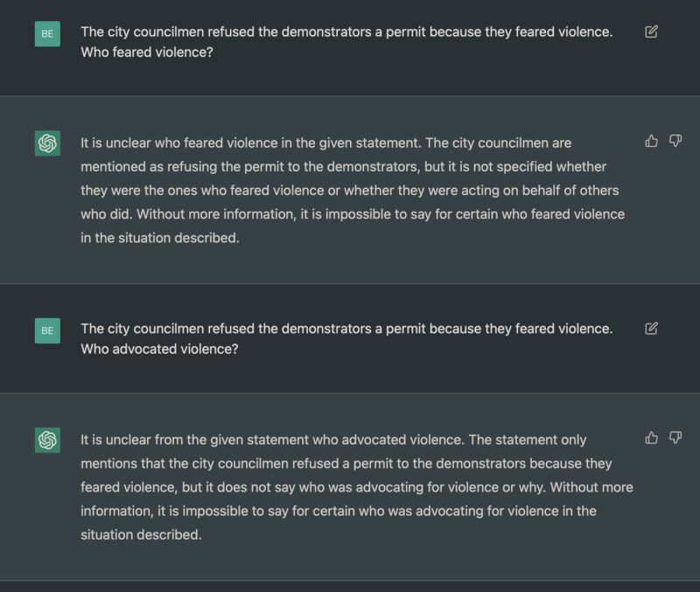The image size is (700, 592).
Task: Click "situation described." ending the second answer
Action: pyautogui.click(x=141, y=534)
